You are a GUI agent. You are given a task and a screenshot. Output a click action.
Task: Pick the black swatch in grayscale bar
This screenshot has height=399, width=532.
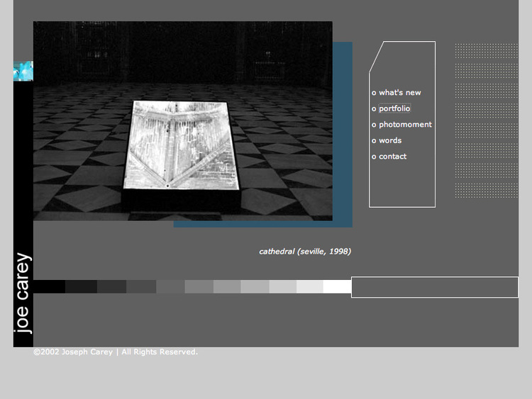pyautogui.click(x=49, y=286)
